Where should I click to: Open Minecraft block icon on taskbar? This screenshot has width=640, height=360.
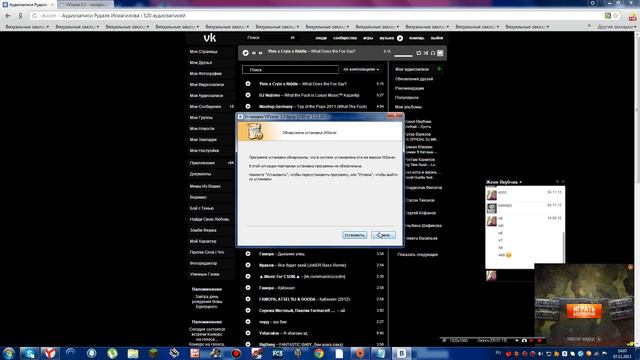(x=153, y=353)
